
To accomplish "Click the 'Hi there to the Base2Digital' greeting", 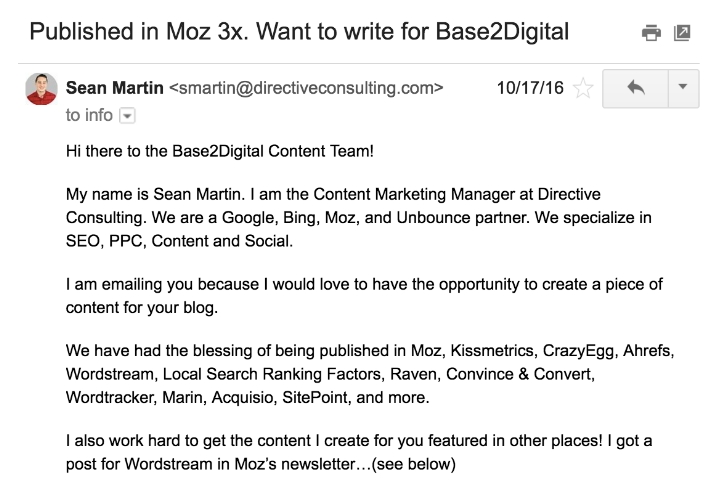I will [x=220, y=151].
